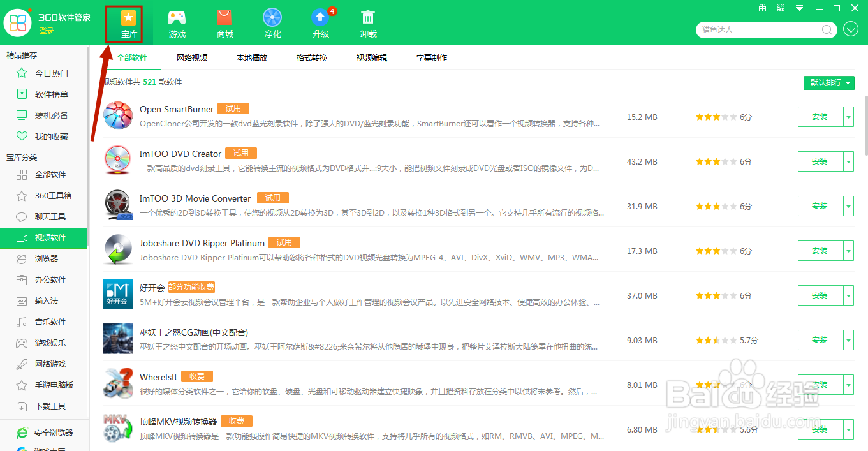Screen dimensions: 868x451
Task: Click 登录 to sign in
Action: coord(47,30)
